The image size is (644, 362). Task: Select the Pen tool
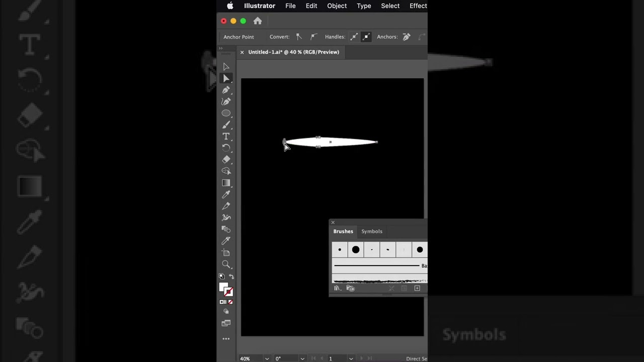[226, 90]
